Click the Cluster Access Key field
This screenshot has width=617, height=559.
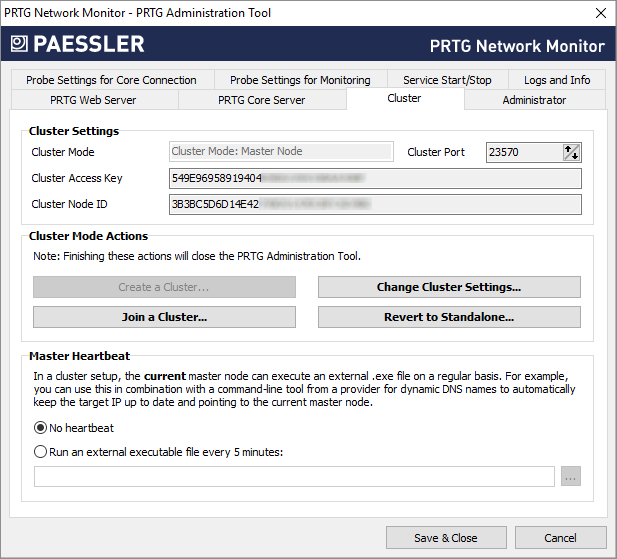point(375,178)
